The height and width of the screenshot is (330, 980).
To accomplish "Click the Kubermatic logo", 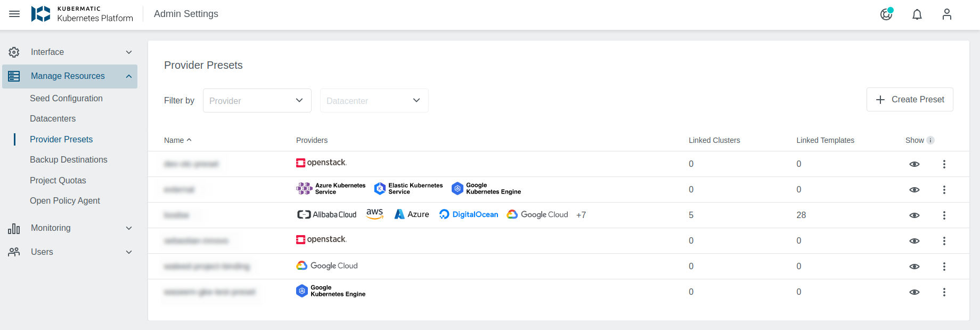I will (40, 14).
